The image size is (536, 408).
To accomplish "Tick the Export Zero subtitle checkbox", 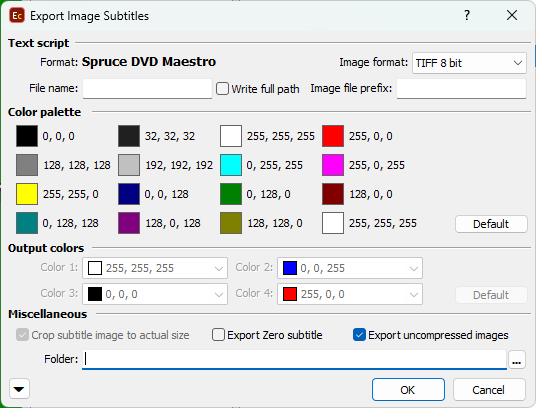I will click(x=218, y=335).
